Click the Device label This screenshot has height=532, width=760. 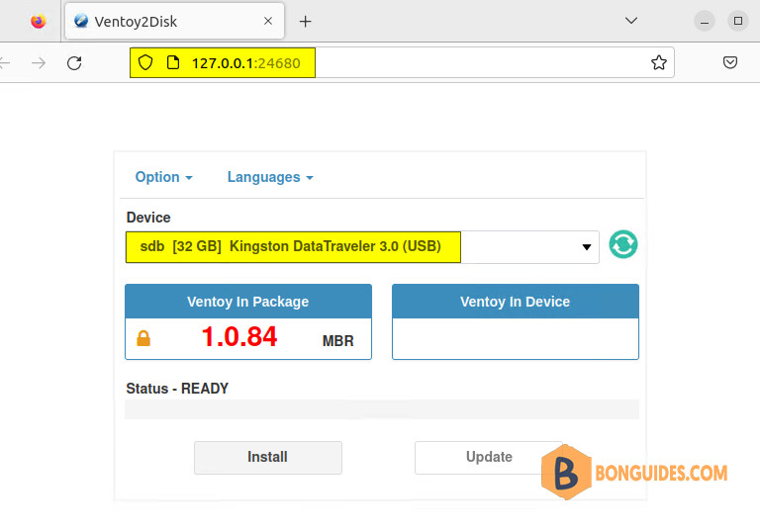pos(148,218)
